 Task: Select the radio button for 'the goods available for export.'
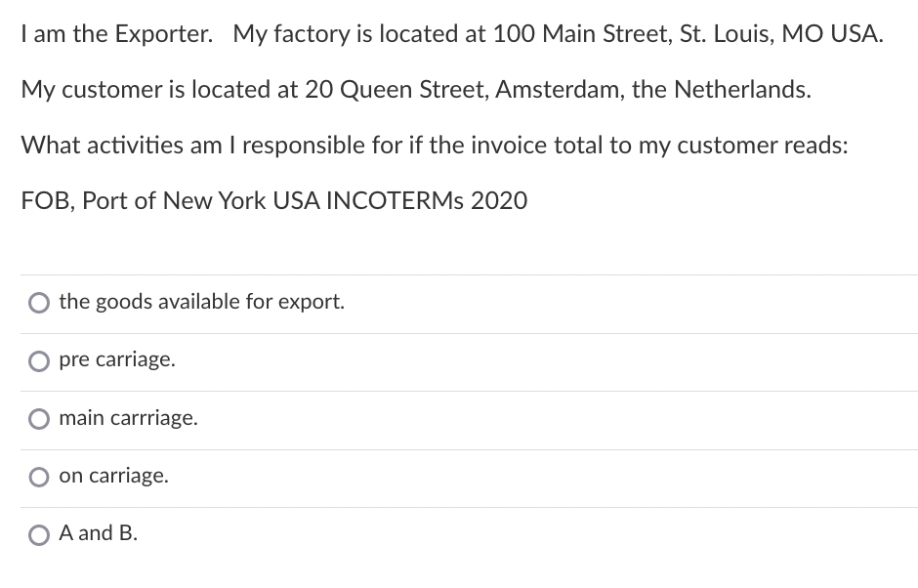39,303
